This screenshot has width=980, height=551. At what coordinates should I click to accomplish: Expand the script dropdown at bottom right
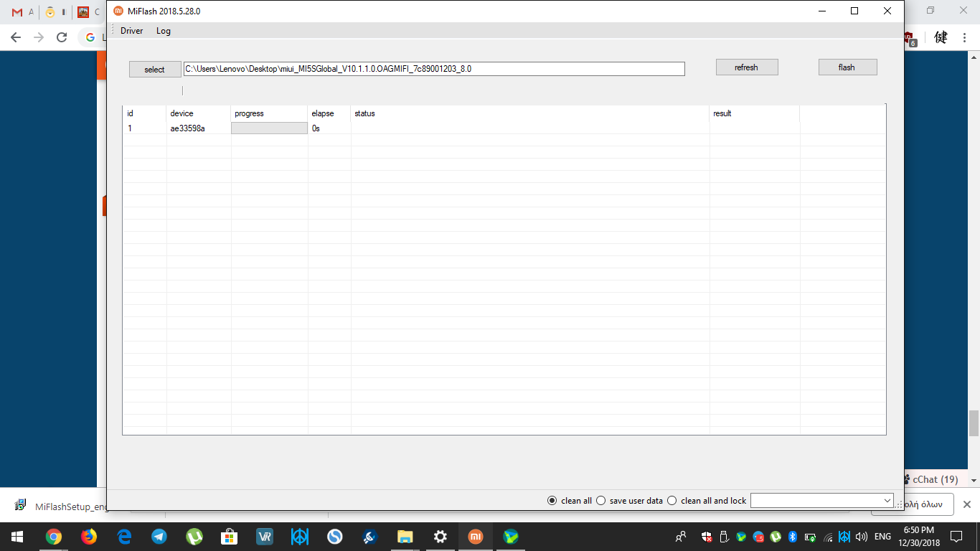coord(887,501)
